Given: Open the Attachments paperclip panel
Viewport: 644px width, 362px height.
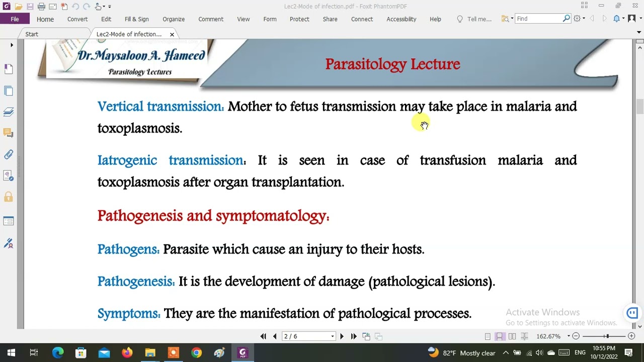Looking at the screenshot, I should (9, 155).
